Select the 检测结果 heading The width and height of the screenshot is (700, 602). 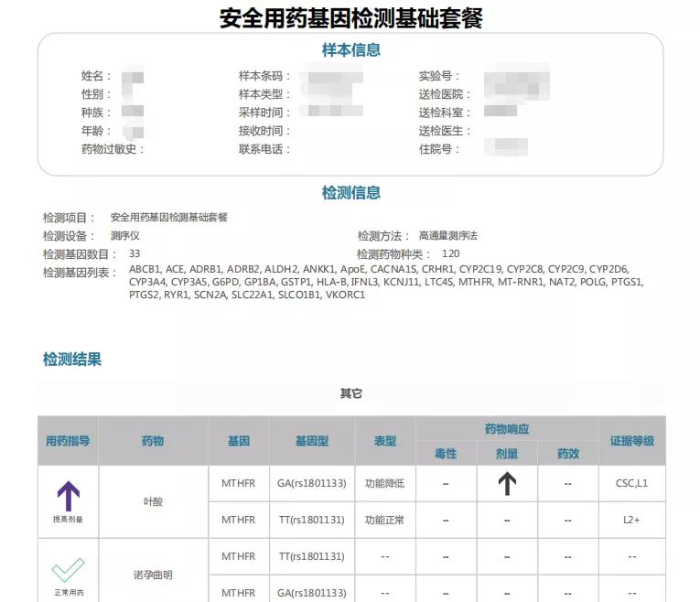72,360
